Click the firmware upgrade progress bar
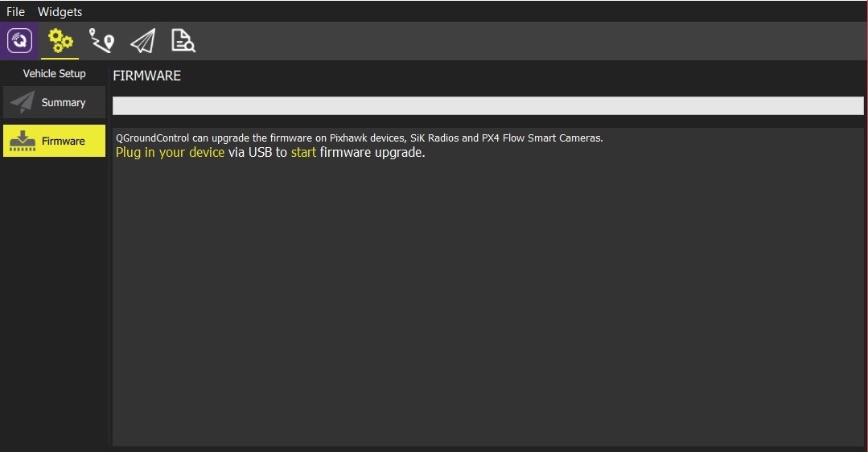The height and width of the screenshot is (452, 868). tap(487, 106)
